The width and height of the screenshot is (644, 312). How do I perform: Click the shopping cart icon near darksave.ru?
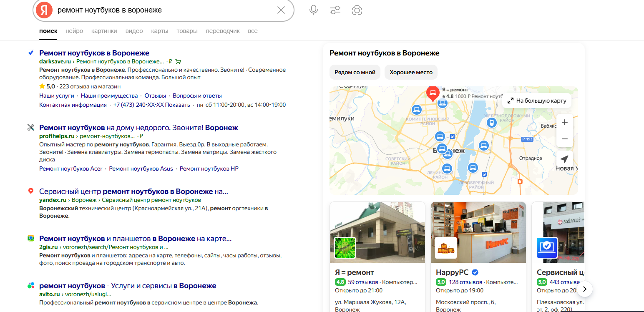click(178, 61)
